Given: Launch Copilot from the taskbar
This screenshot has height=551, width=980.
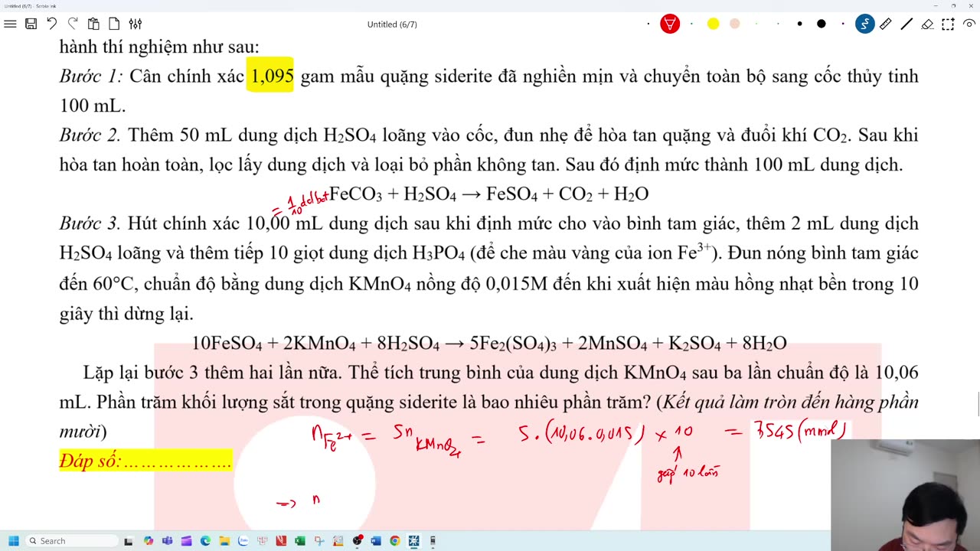Looking at the screenshot, I should click(x=149, y=541).
